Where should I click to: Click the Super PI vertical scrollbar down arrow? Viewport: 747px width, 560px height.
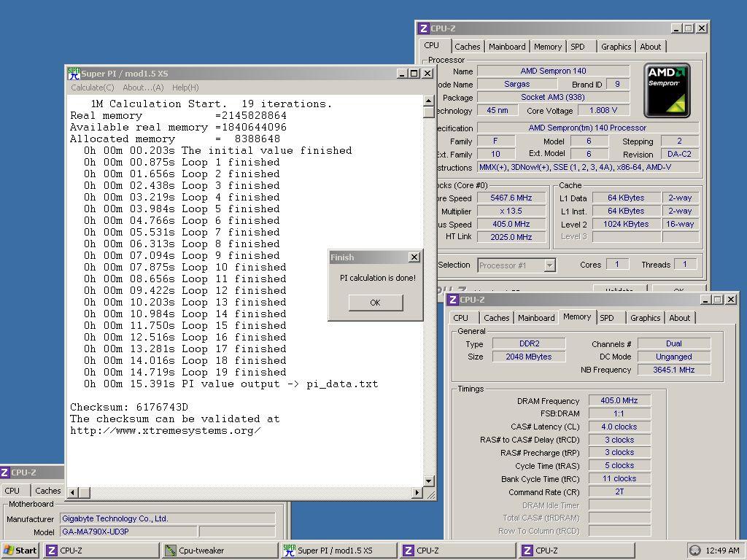coord(428,481)
